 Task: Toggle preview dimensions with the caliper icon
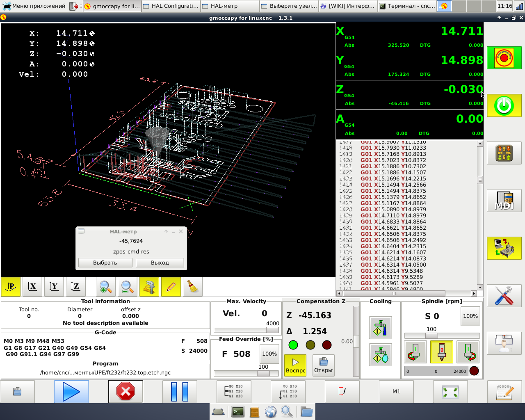pyautogui.click(x=149, y=287)
